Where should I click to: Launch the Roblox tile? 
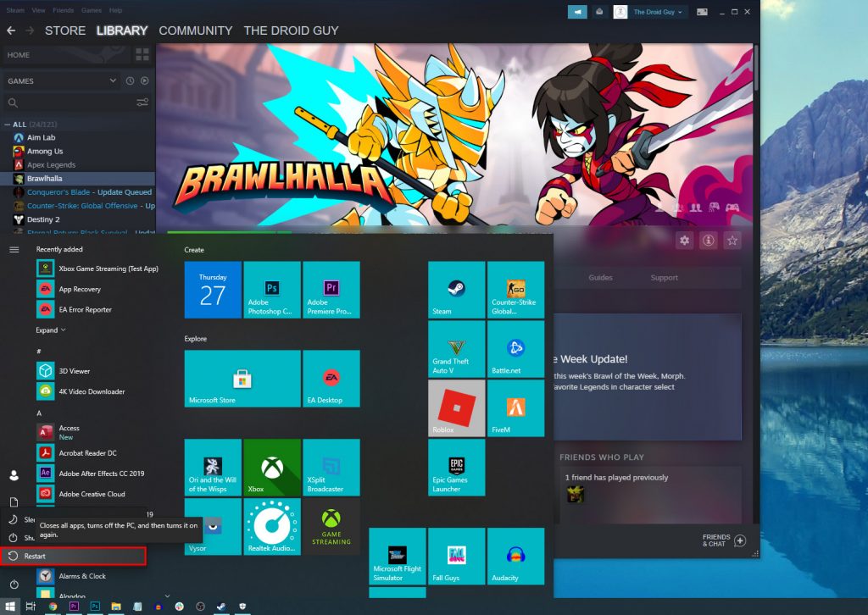click(457, 408)
